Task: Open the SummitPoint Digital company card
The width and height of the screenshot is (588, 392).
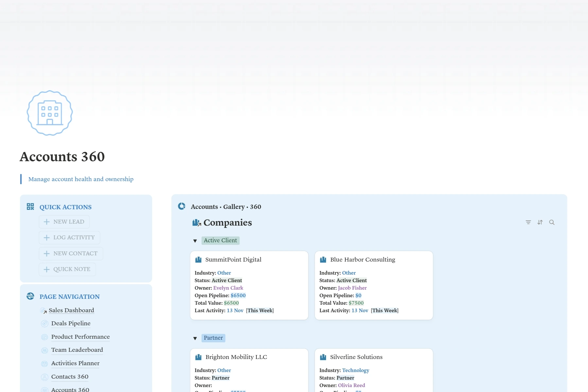Action: pos(233,260)
